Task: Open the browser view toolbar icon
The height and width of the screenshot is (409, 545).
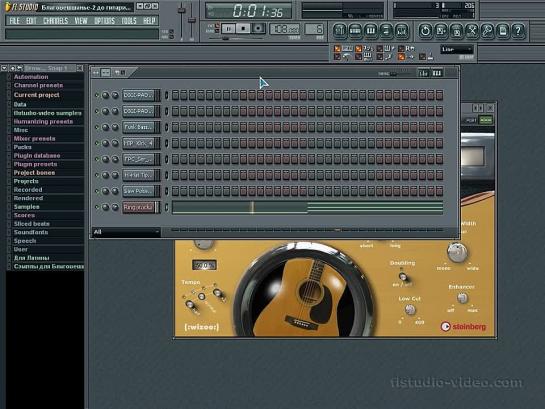Action: point(386,31)
